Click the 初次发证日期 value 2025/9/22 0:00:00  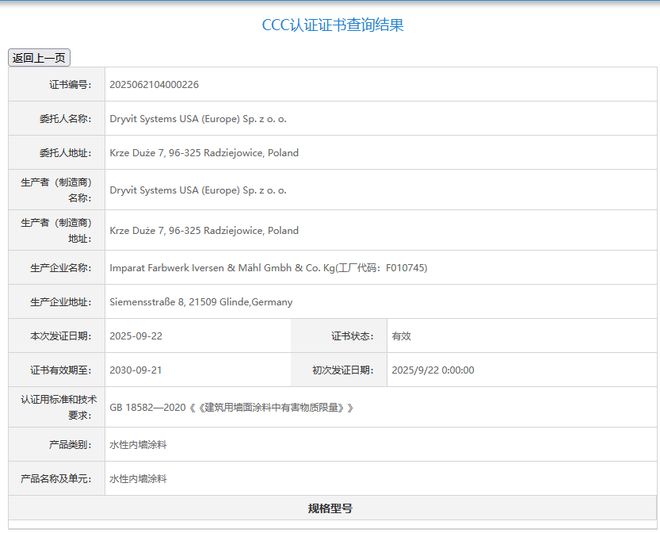[433, 370]
